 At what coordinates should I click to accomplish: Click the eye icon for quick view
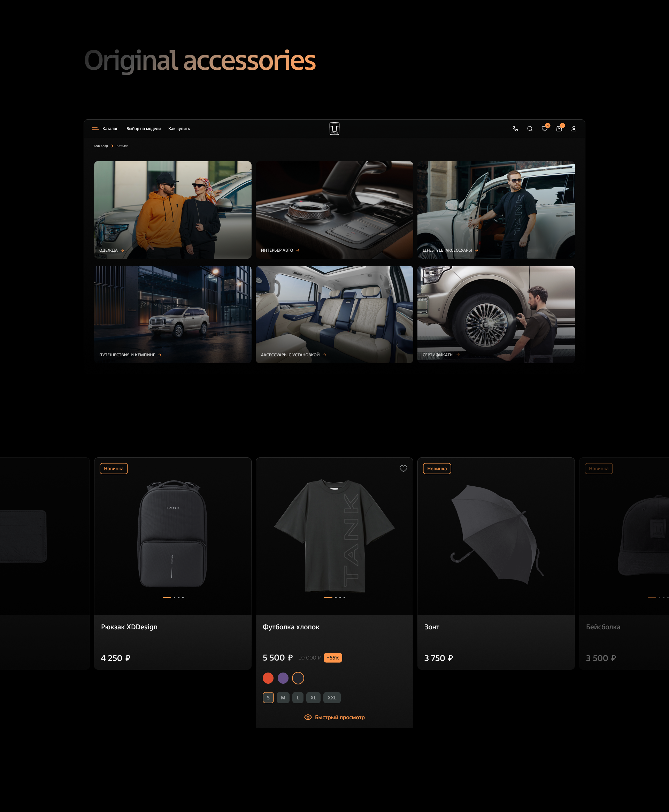pyautogui.click(x=308, y=717)
